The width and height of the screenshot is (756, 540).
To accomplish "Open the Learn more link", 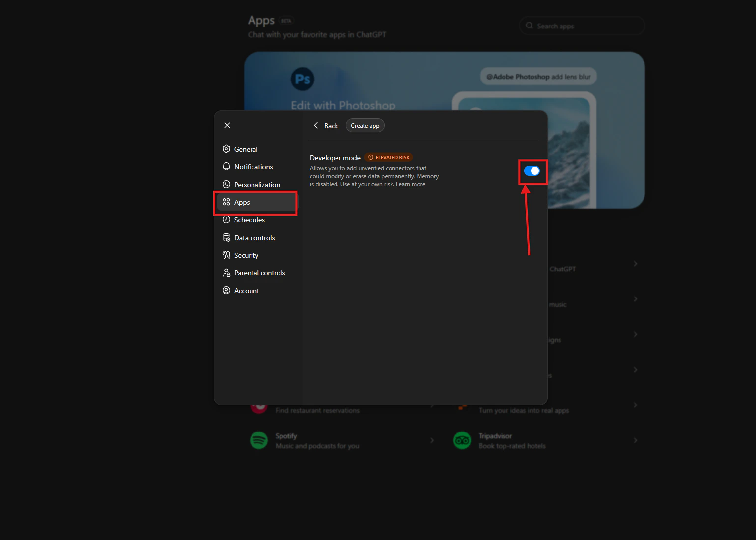I will click(410, 184).
